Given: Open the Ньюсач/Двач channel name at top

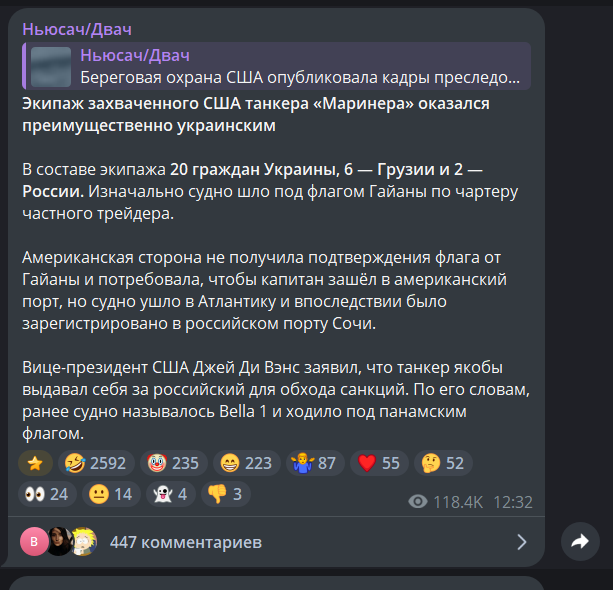Looking at the screenshot, I should [77, 29].
